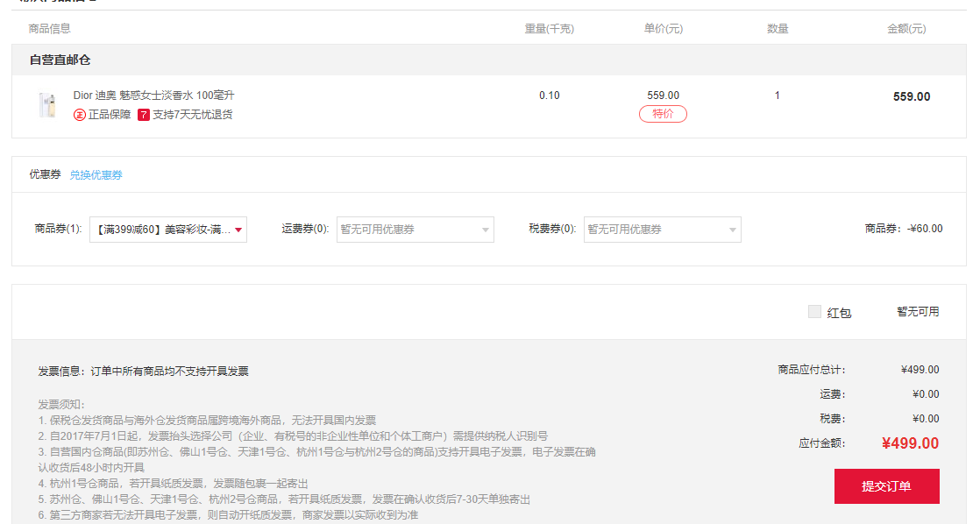980x524 pixels.
Task: Click the 暂无可用 text beside 红包
Action: click(x=918, y=312)
